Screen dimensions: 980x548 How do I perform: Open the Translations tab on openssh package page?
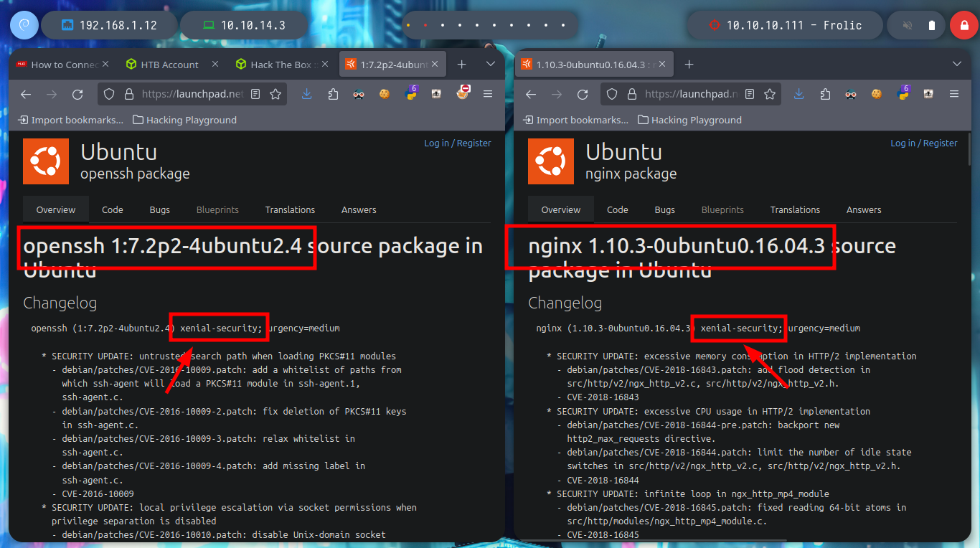(x=290, y=209)
